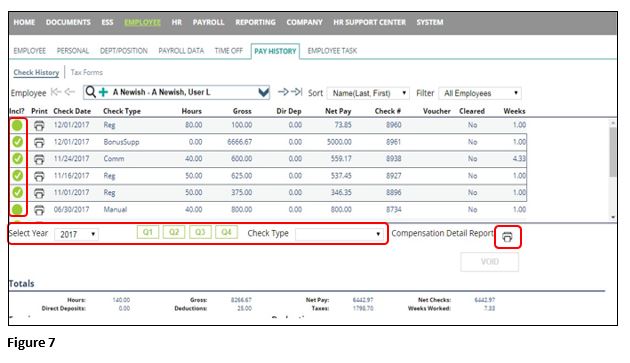This screenshot has height=363, width=630.
Task: Toggle include for check 8896
Action: (17, 192)
